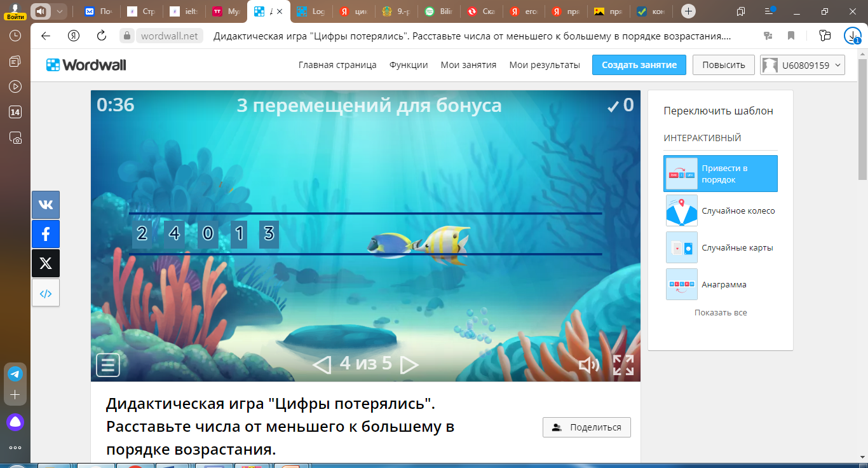The image size is (868, 468).
Task: Open the sidebar collections icon
Action: tap(15, 61)
